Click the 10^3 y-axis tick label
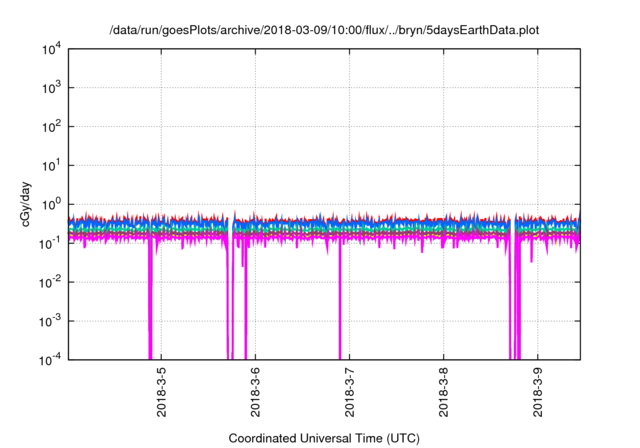The width and height of the screenshot is (640, 448). [52, 87]
